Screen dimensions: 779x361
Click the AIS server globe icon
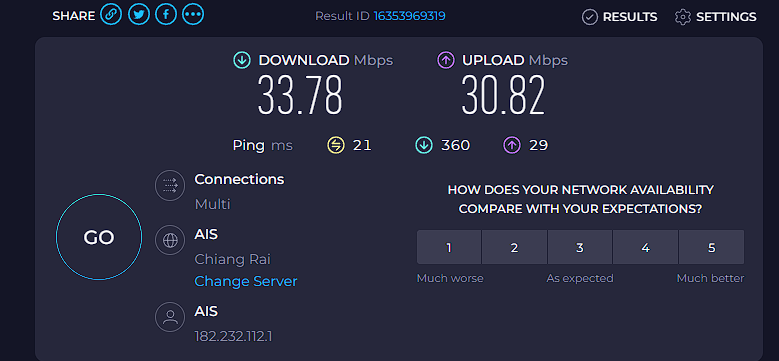pyautogui.click(x=170, y=240)
